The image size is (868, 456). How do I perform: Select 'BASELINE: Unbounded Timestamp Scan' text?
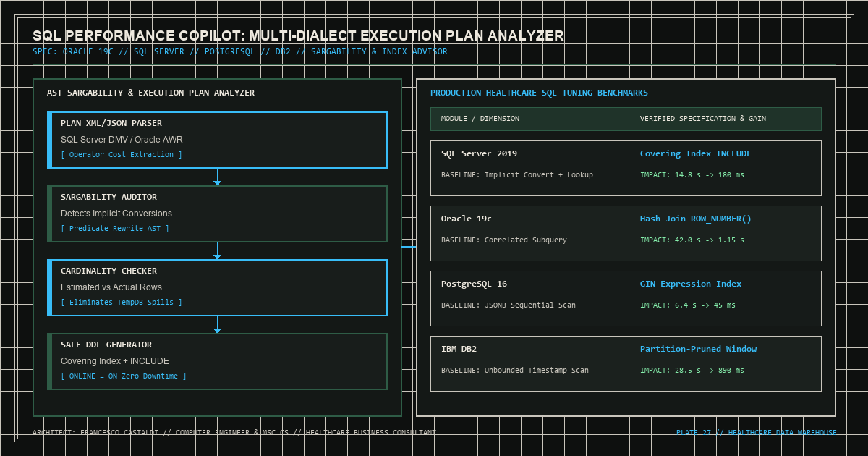tap(515, 370)
